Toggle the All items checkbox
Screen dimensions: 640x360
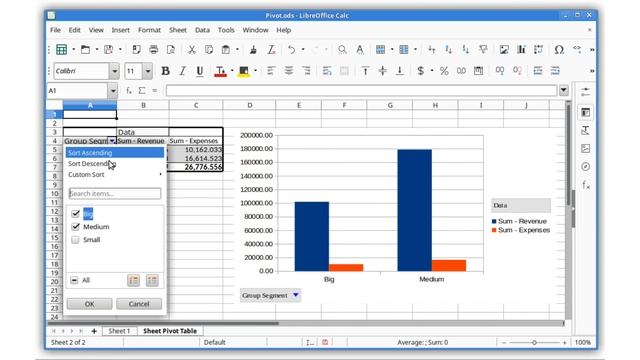coord(74,280)
